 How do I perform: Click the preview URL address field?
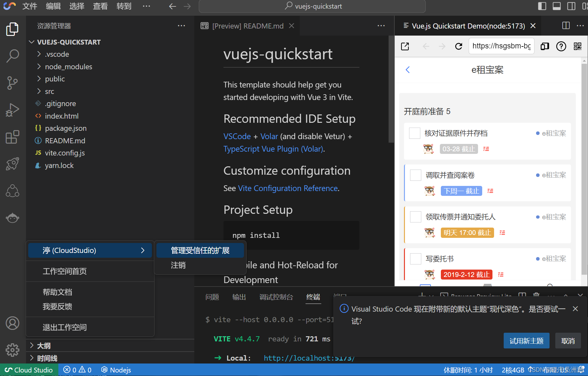[x=501, y=46]
